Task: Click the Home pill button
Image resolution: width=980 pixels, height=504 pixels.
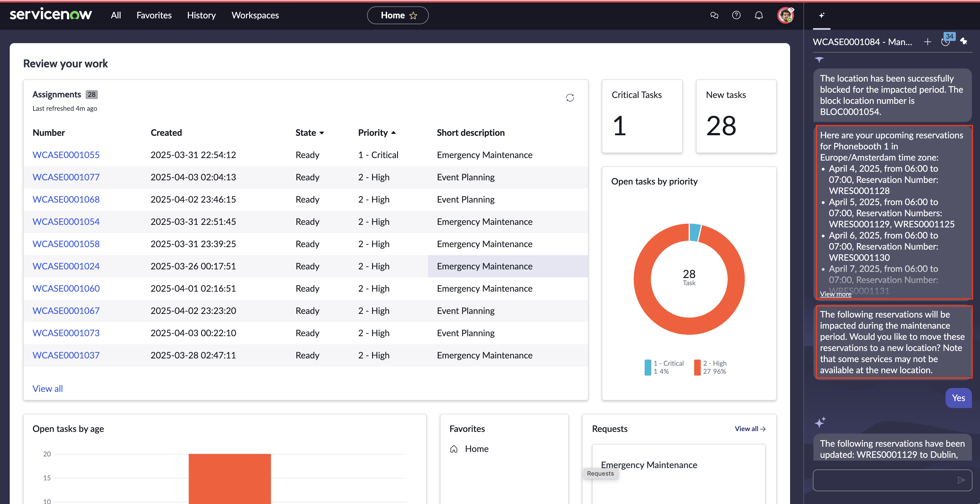Action: click(x=398, y=15)
